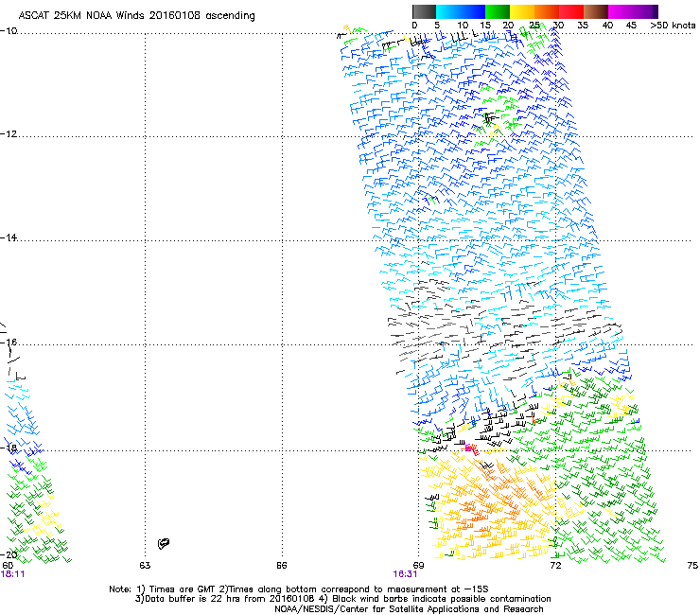
Task: Click the latitude label '-14'
Action: tap(9, 238)
